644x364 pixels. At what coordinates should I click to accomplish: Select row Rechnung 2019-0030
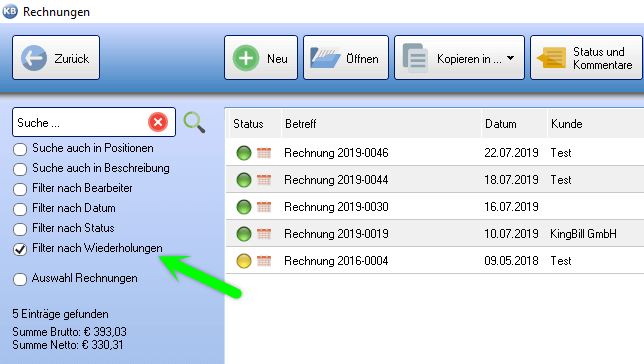click(x=435, y=207)
